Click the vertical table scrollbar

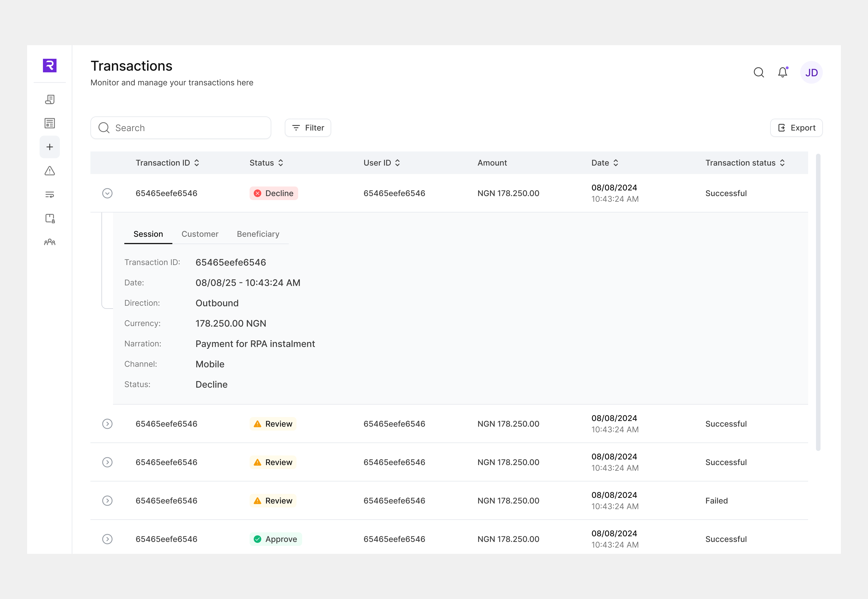tap(818, 302)
